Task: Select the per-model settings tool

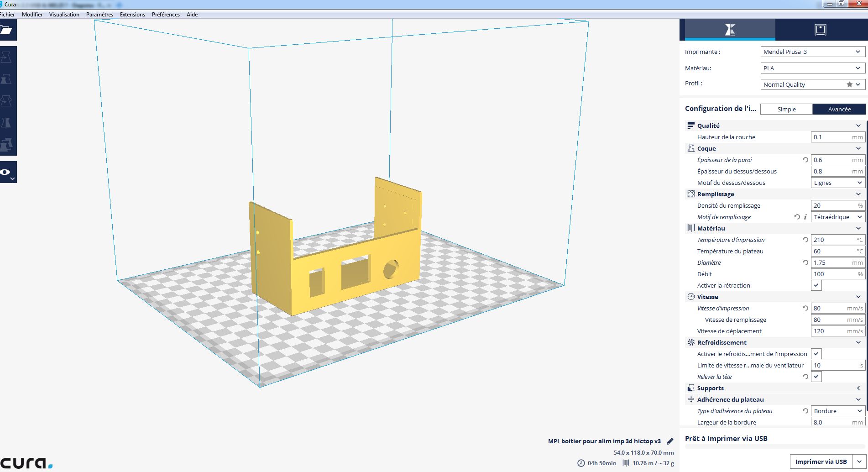Action: pyautogui.click(x=6, y=145)
